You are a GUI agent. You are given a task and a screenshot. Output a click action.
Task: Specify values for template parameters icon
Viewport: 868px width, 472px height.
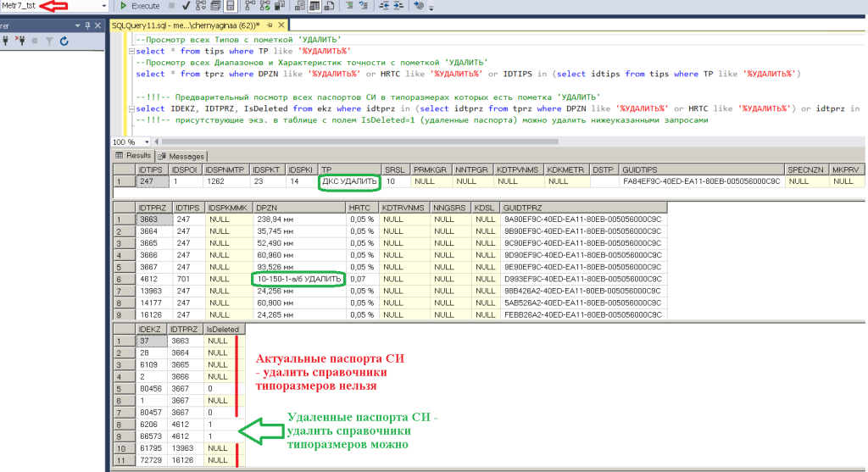pos(419,6)
